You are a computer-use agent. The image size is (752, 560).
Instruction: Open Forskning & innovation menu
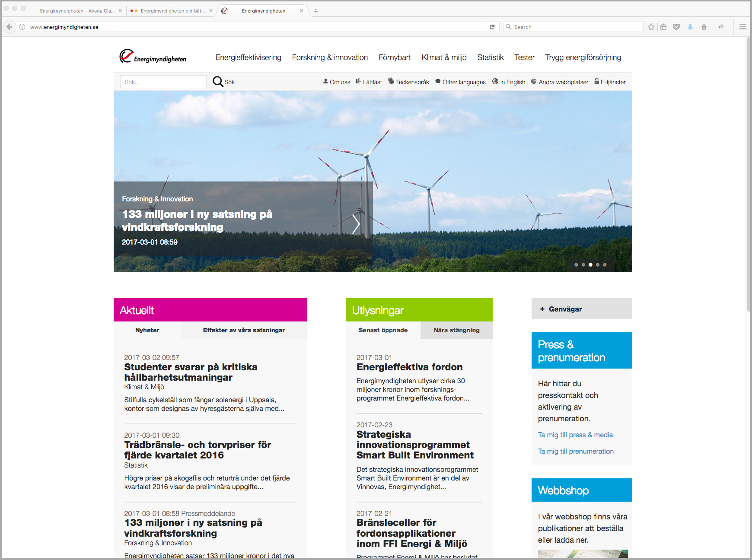[330, 57]
